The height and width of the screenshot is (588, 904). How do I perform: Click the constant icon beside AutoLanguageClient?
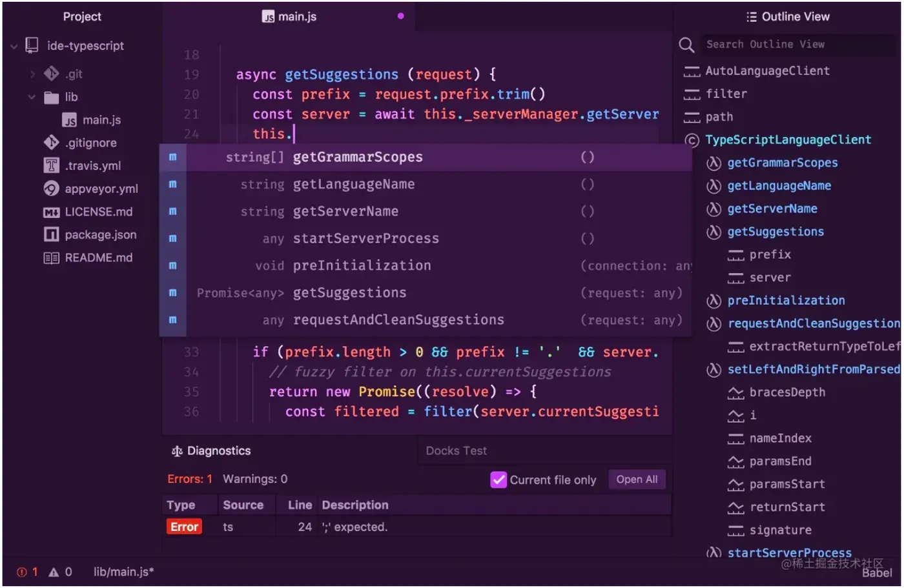692,72
